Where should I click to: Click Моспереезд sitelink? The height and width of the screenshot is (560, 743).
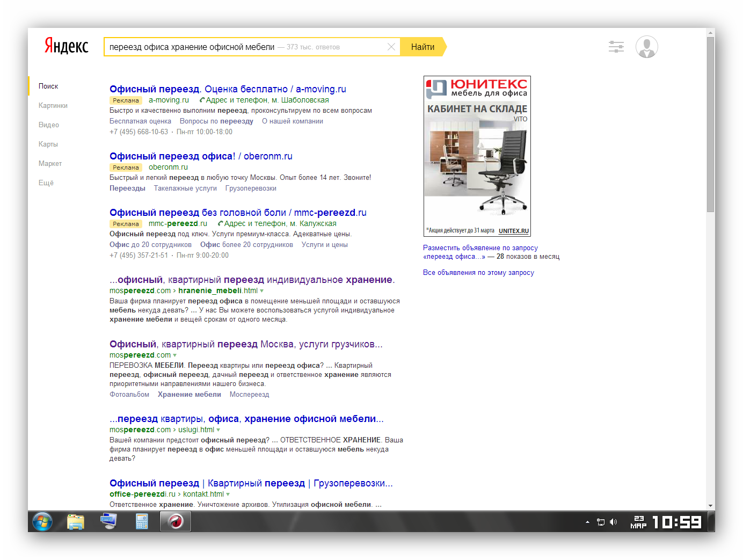[249, 395]
